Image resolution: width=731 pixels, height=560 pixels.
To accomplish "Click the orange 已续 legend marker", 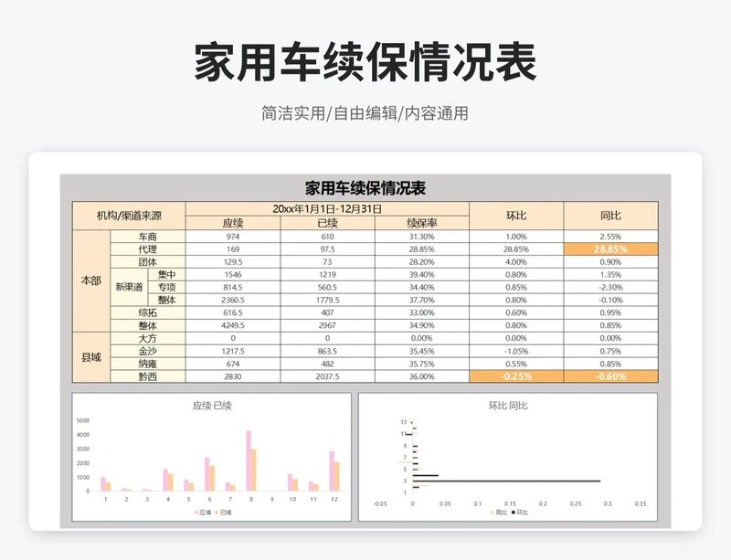I will 216,512.
